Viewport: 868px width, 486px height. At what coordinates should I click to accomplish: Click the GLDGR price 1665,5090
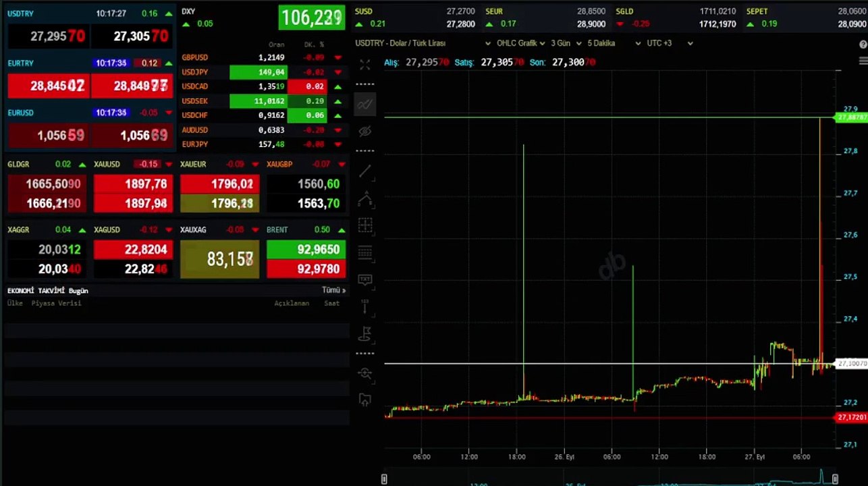[47, 184]
